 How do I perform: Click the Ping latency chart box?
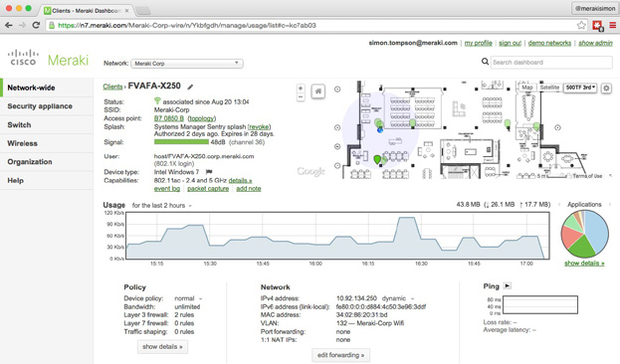point(539,304)
